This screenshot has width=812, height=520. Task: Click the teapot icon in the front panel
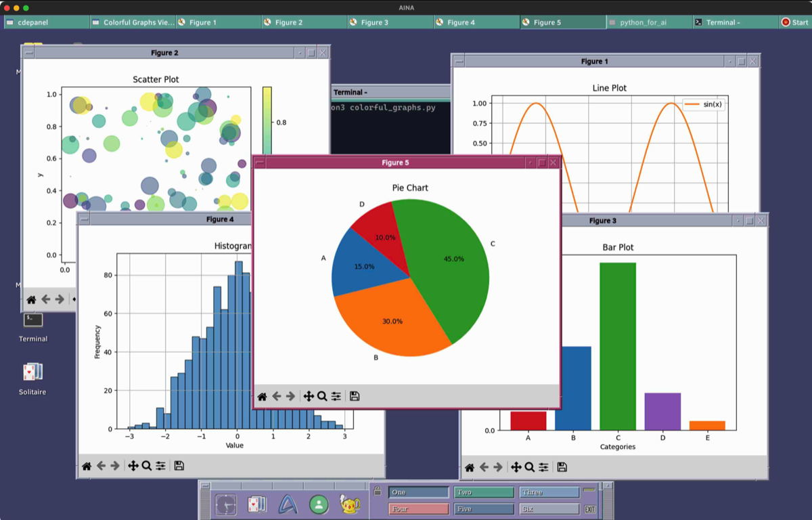[350, 504]
